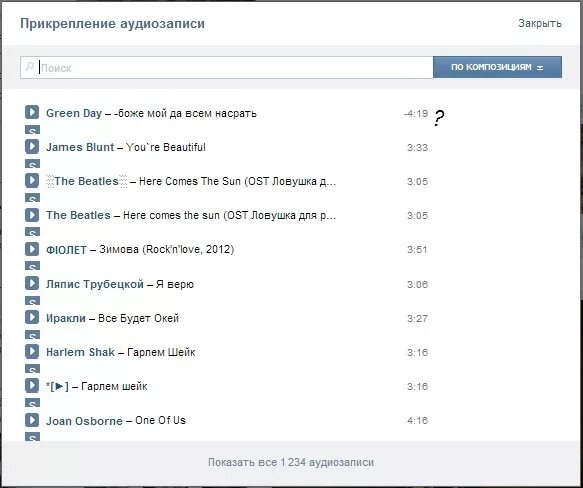
Task: Select title боже мой да всем насрать
Action: click(x=187, y=113)
